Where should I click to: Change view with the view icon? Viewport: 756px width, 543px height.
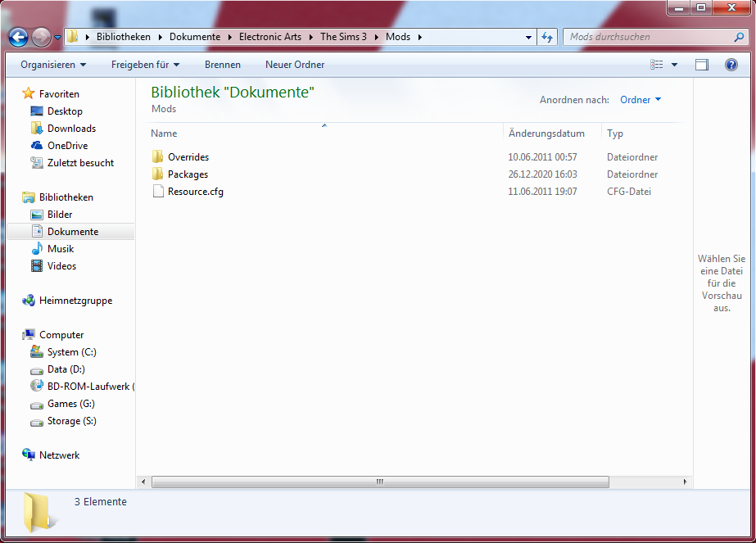[x=656, y=65]
